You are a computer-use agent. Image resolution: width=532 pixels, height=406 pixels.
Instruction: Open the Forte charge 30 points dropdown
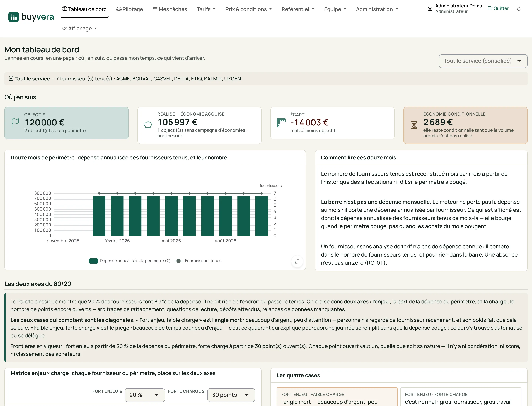coord(231,395)
